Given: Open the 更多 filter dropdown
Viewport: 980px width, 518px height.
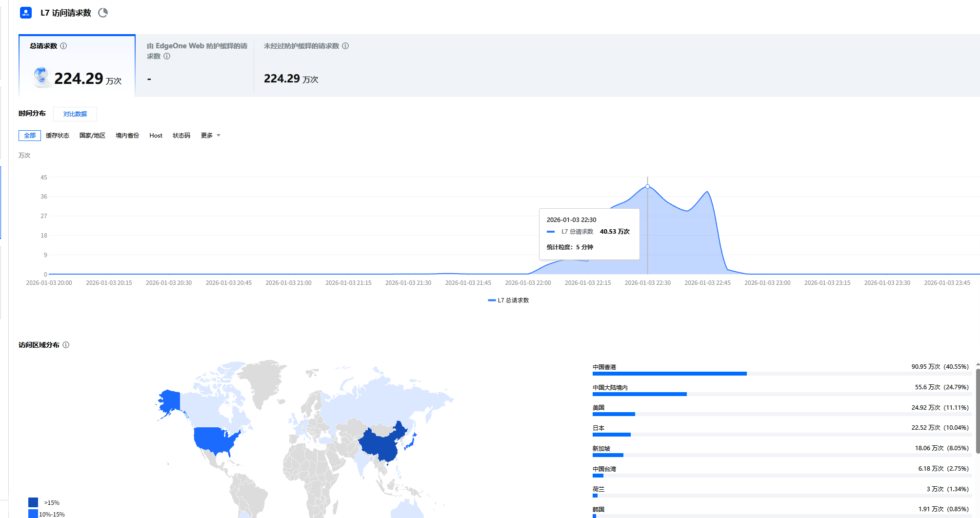Looking at the screenshot, I should tap(209, 135).
